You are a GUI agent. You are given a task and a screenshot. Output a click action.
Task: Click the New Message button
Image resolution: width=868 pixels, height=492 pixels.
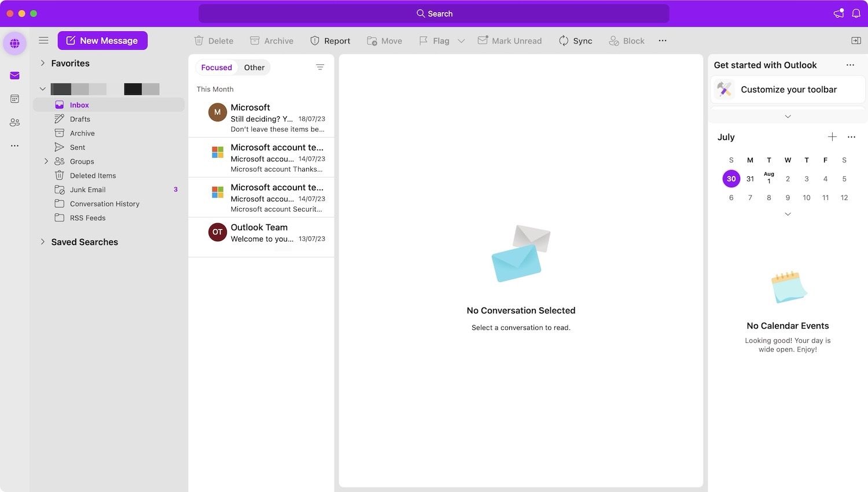102,40
